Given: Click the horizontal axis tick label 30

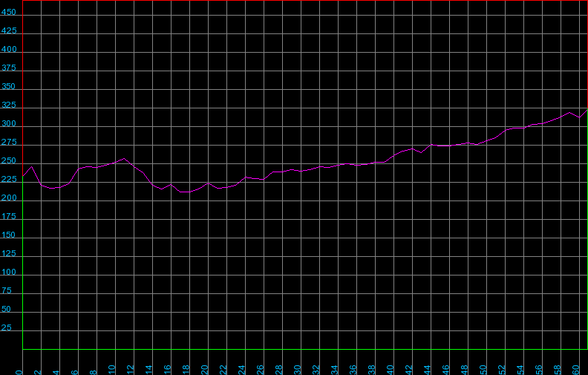Looking at the screenshot, I should (298, 369).
